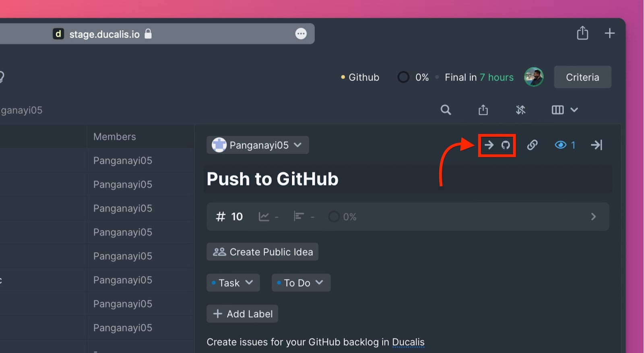Click the browser share icon

(x=582, y=33)
